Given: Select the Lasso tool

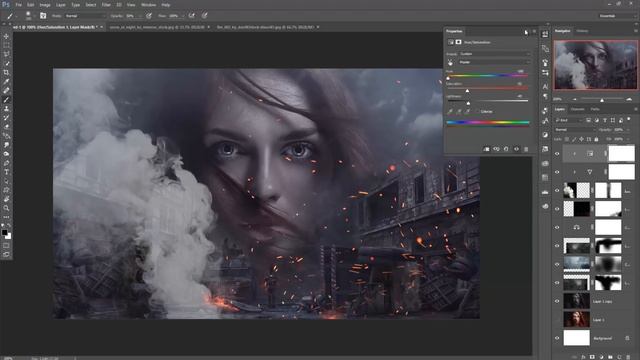Looking at the screenshot, I should [6, 54].
